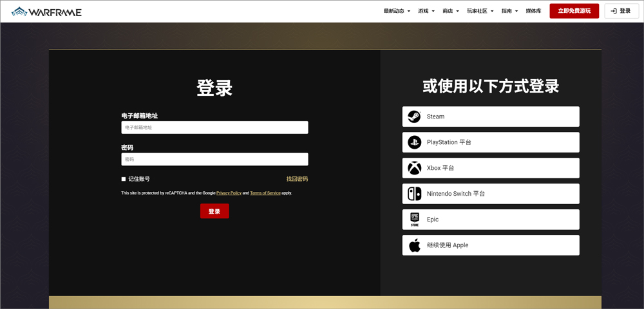
Task: Open the 找回密码 link
Action: coord(297,179)
